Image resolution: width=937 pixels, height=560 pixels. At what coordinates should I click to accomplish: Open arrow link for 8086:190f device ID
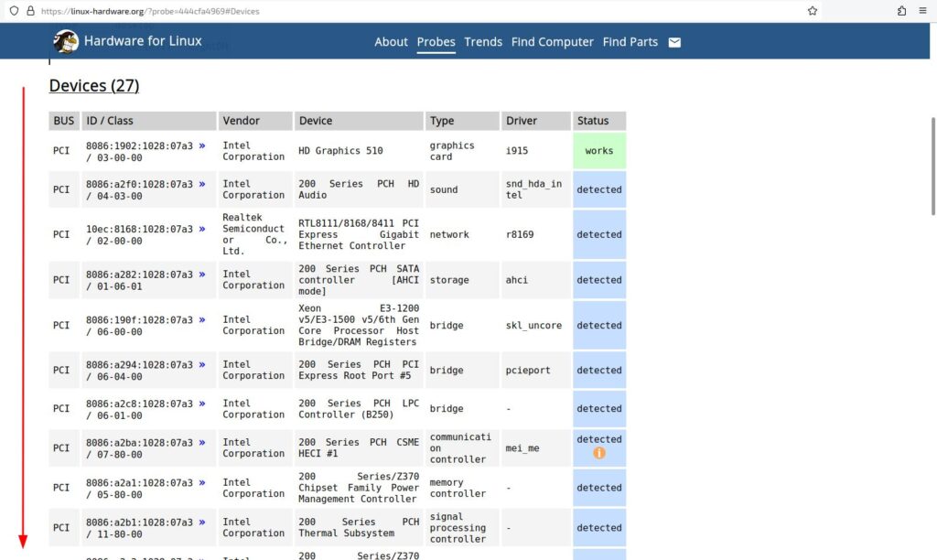(202, 319)
